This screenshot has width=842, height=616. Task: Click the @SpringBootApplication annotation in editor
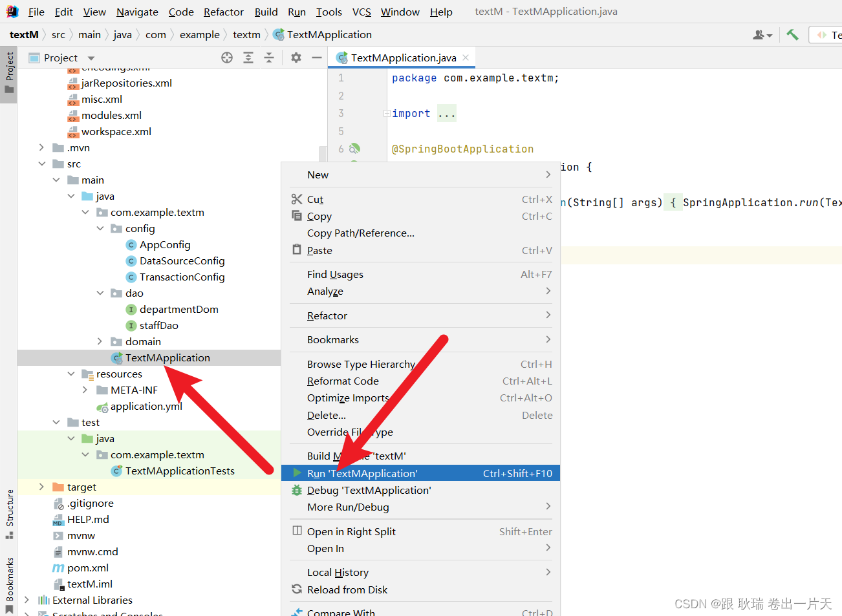(x=462, y=149)
